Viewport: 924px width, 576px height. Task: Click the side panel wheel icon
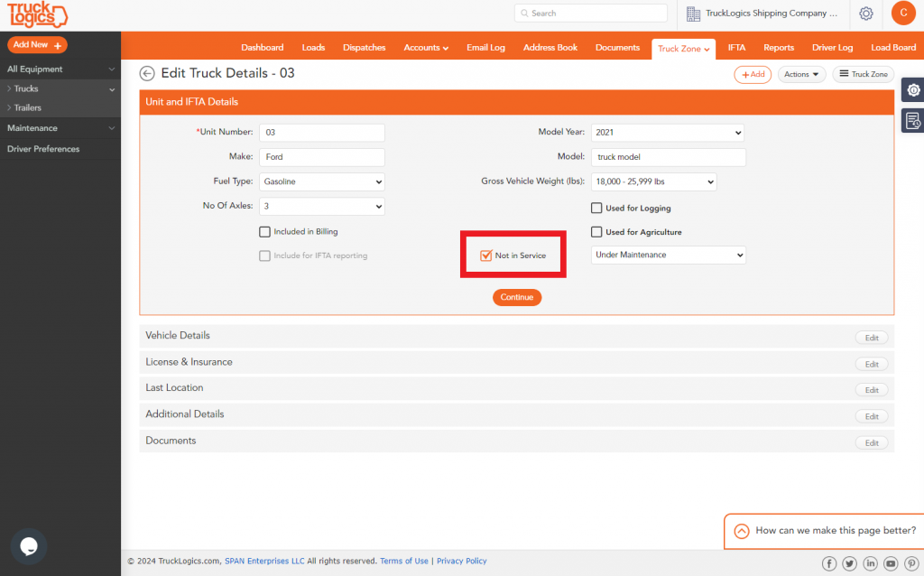913,90
